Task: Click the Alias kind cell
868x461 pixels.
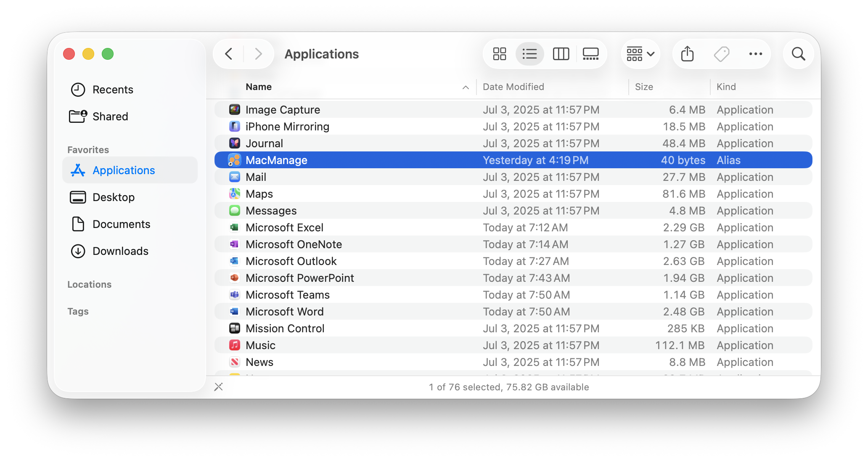Action: point(728,160)
